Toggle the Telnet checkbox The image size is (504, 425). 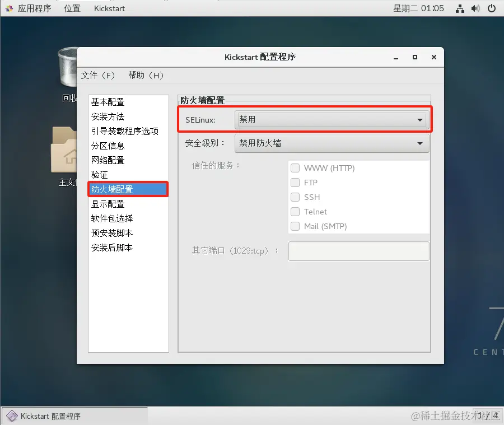(x=295, y=212)
